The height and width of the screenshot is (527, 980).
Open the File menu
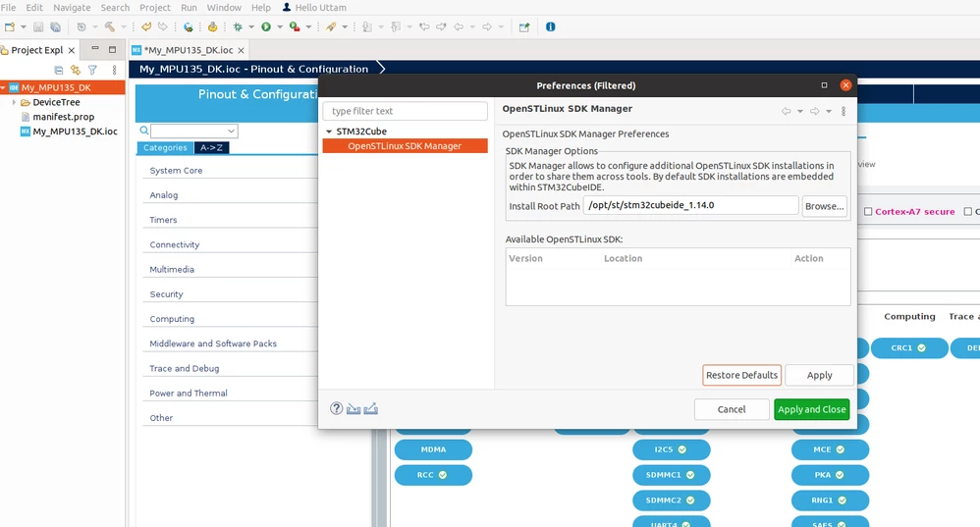8,8
